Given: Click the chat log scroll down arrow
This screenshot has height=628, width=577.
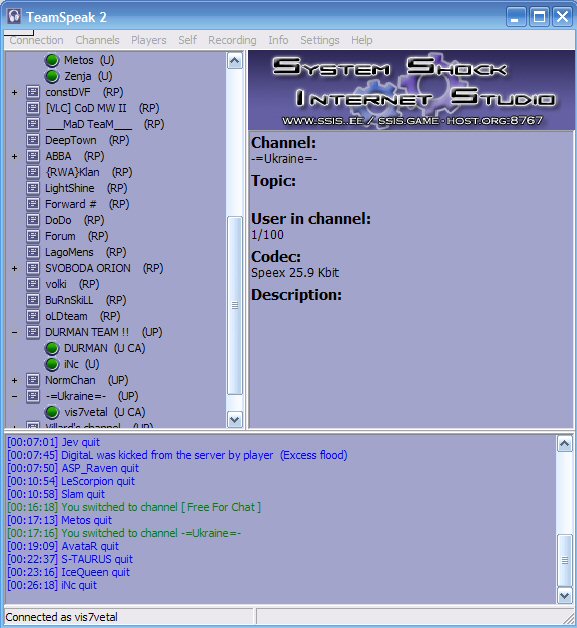Looking at the screenshot, I should pos(565,596).
